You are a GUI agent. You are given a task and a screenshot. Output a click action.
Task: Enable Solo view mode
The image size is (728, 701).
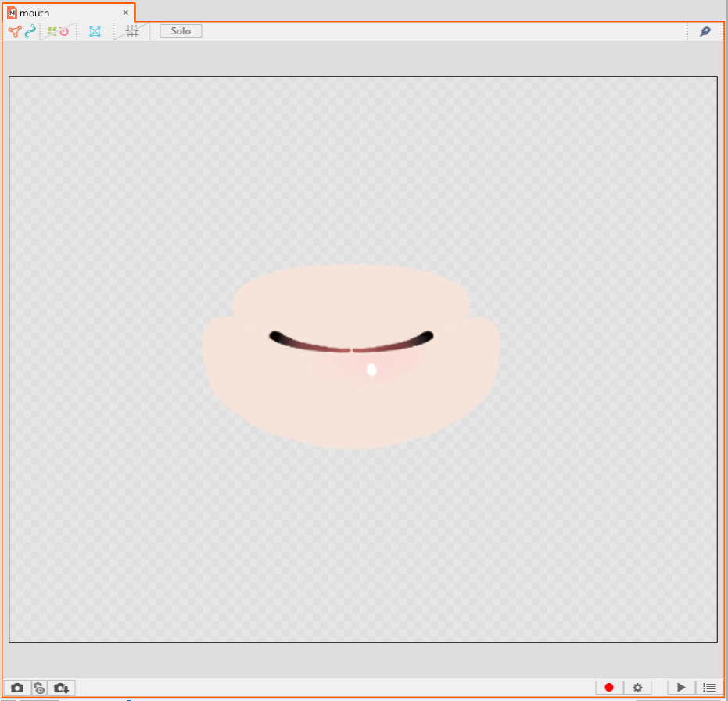click(181, 31)
